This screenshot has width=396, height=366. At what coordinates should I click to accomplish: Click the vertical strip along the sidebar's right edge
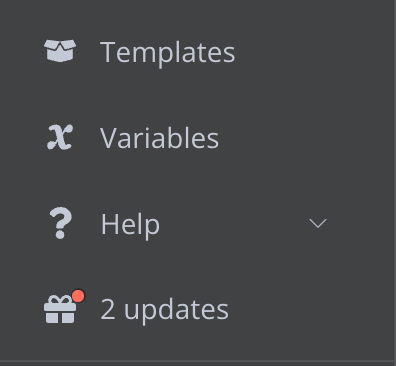[x=395, y=180]
